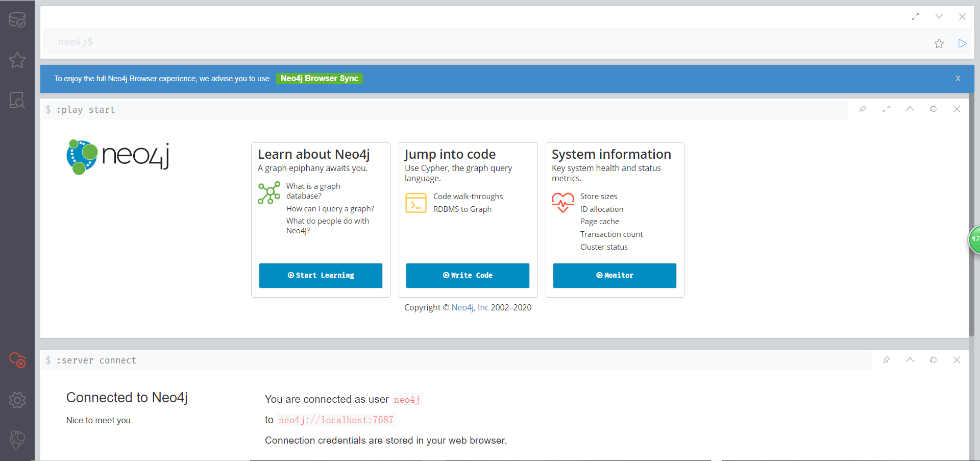Click the 'Cluster status' text
Viewport: 980px width, 461px height.
click(x=604, y=247)
